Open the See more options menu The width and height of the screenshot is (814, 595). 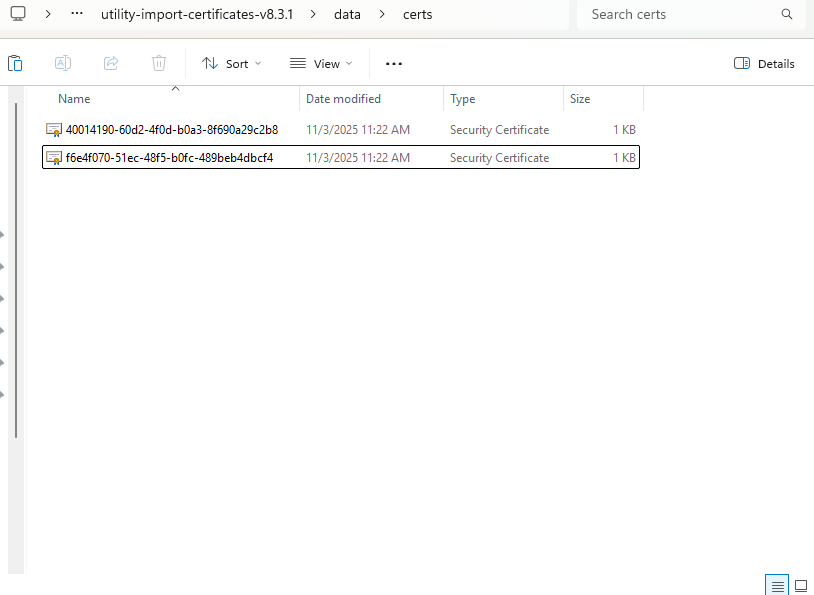click(x=394, y=63)
